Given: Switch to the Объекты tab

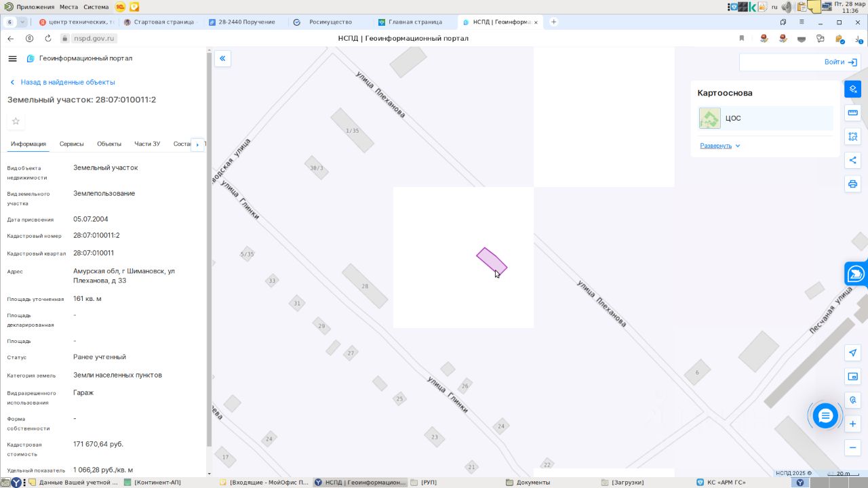Looking at the screenshot, I should 109,144.
